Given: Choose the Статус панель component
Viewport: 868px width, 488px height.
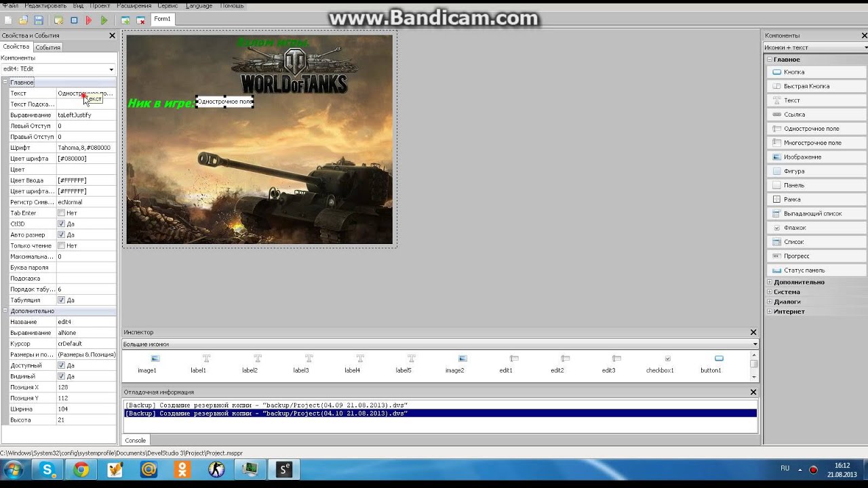Looking at the screenshot, I should (x=817, y=270).
